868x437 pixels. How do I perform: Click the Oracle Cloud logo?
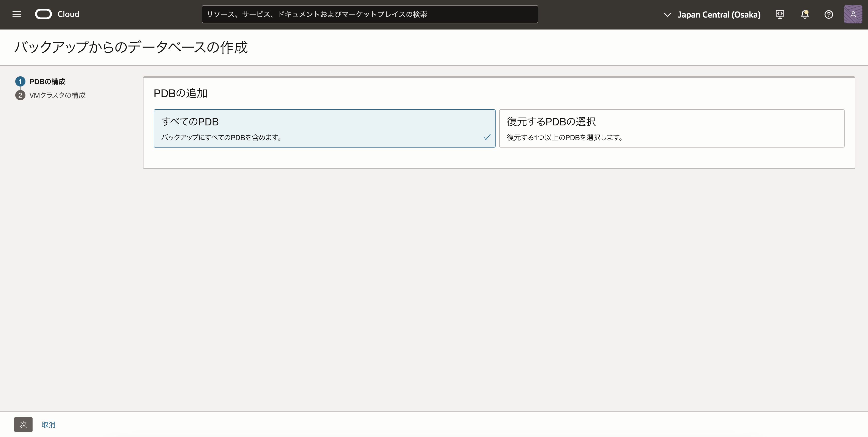pos(44,14)
